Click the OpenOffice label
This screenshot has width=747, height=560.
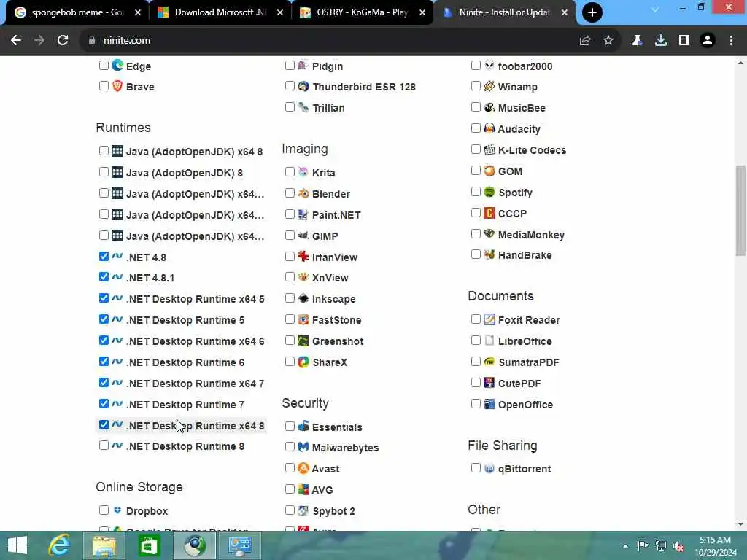(x=525, y=404)
